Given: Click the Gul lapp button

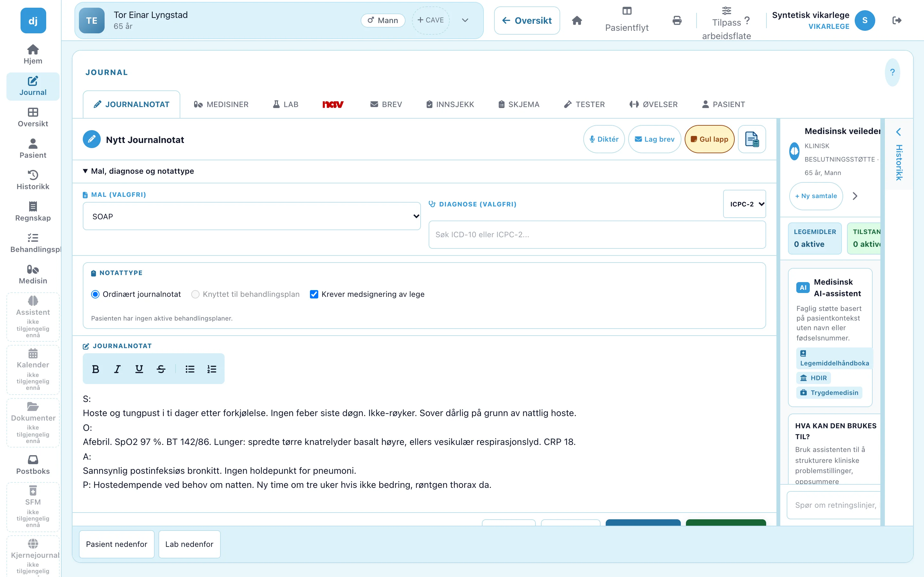Looking at the screenshot, I should [x=709, y=139].
